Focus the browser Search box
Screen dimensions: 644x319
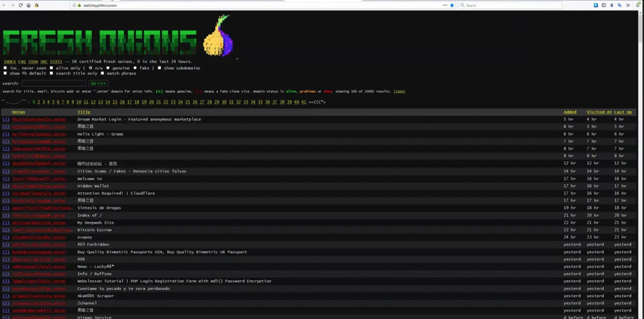[x=510, y=5]
